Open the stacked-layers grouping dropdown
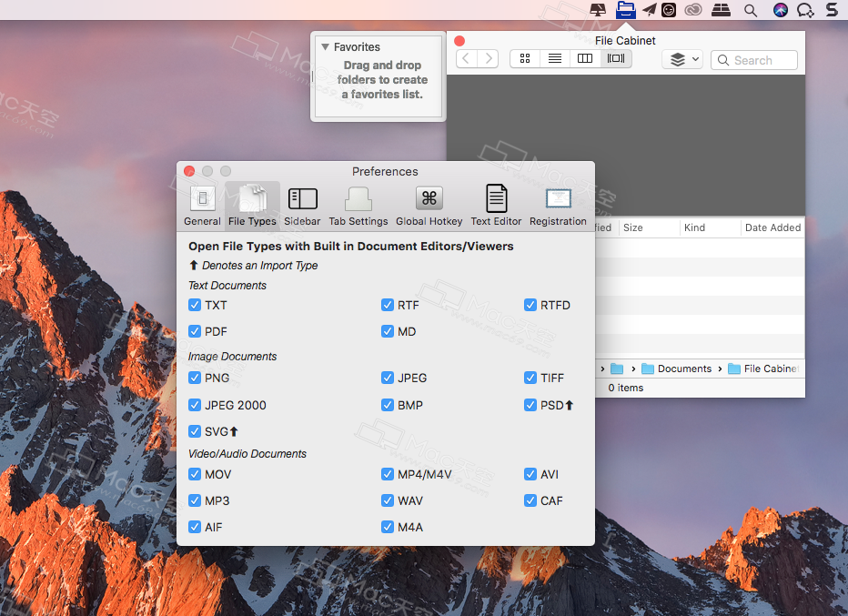The image size is (848, 616). pyautogui.click(x=682, y=59)
